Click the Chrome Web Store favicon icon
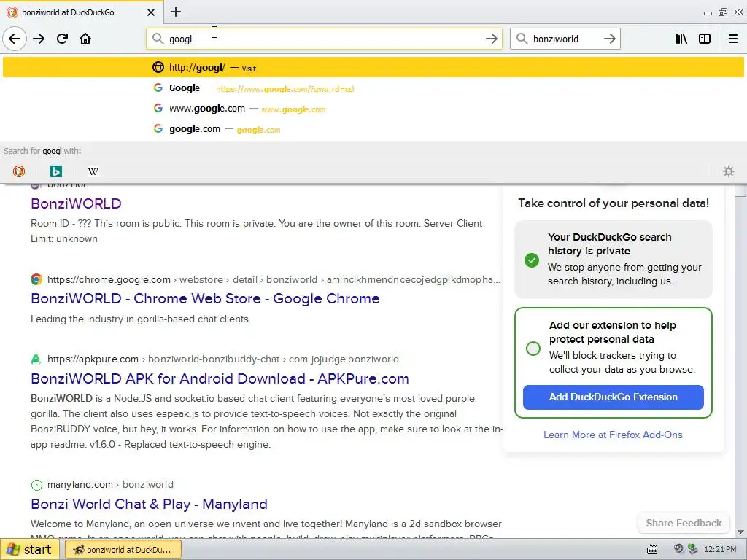This screenshot has width=747, height=560. pyautogui.click(x=36, y=279)
